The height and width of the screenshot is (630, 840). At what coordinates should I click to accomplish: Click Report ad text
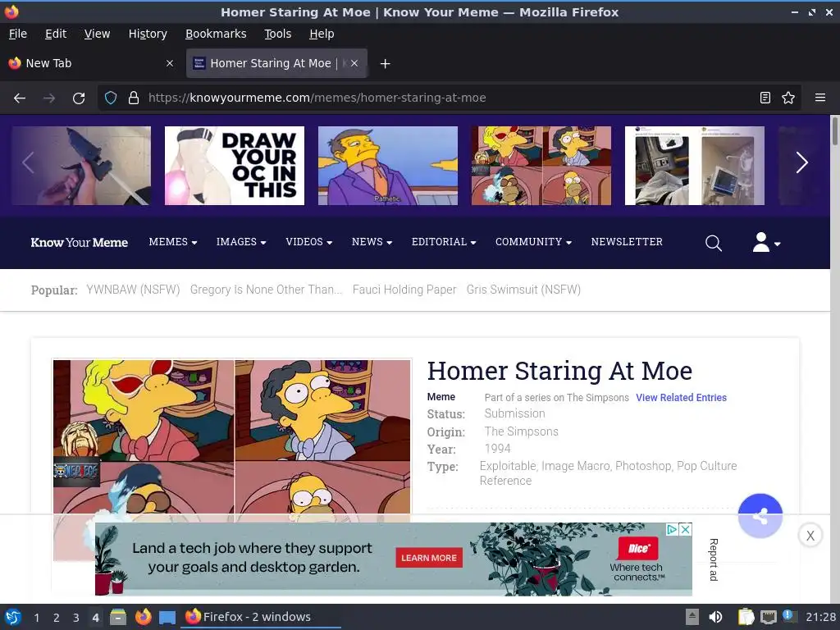tap(714, 559)
